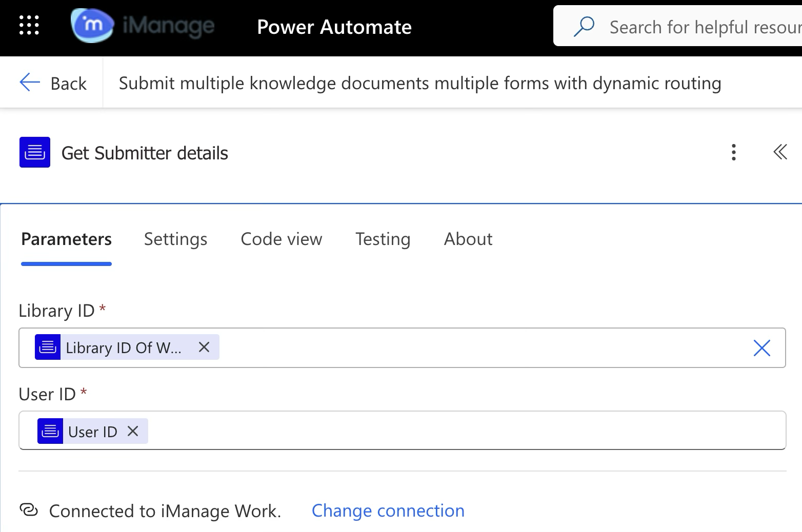This screenshot has height=532, width=802.
Task: Click the User ID token label
Action: (93, 432)
